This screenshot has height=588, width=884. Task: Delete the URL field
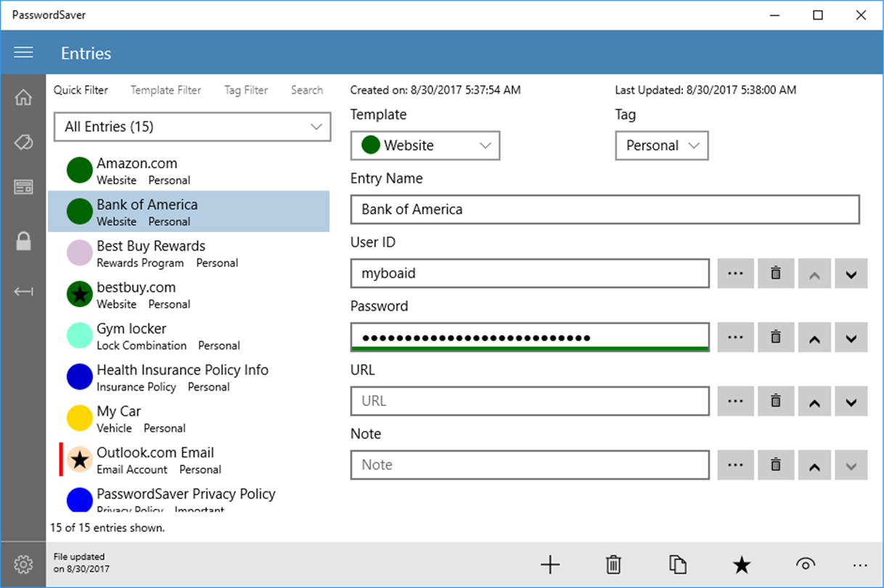[x=776, y=401]
